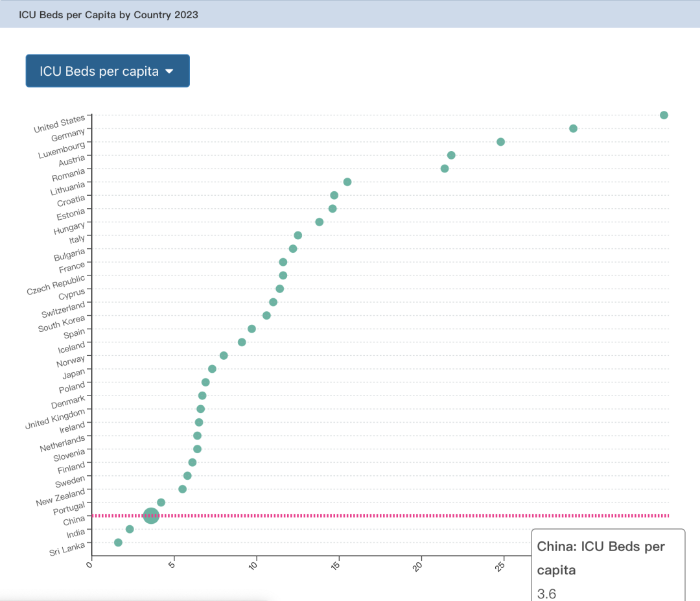Select the Switzerland data point
The height and width of the screenshot is (601, 700).
[274, 302]
